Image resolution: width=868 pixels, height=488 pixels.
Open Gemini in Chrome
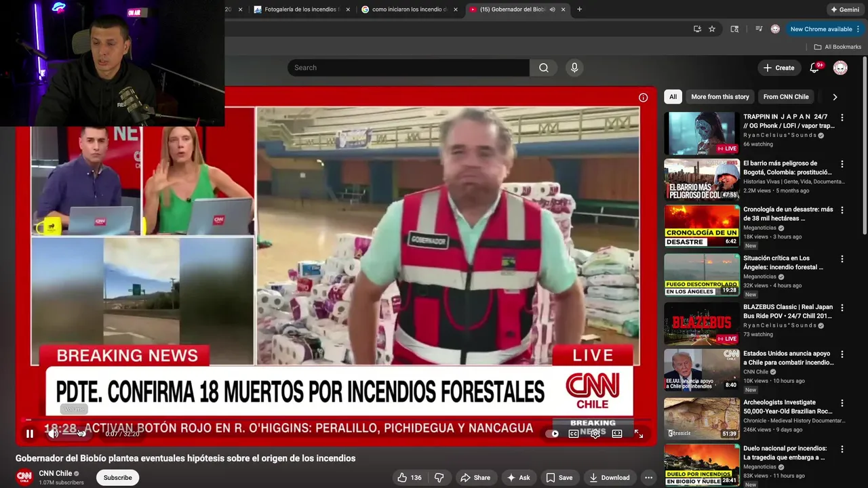click(844, 9)
